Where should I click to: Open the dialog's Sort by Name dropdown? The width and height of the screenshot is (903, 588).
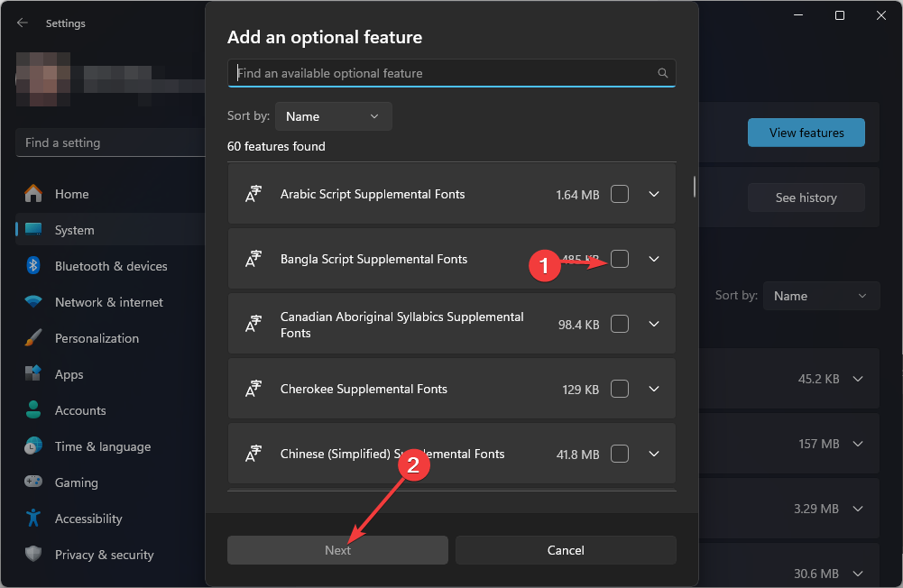click(x=334, y=116)
